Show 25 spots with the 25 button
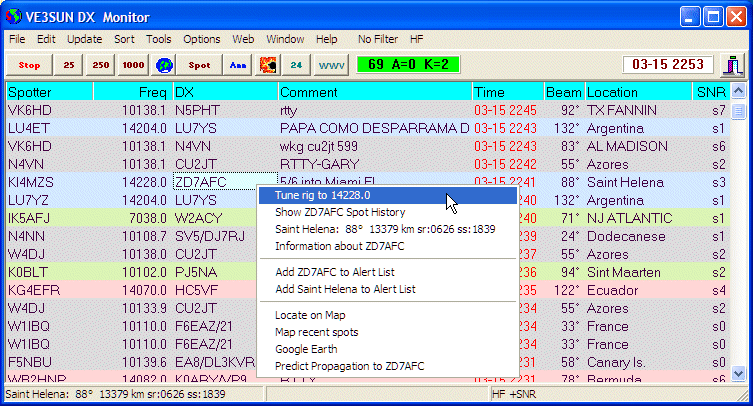The image size is (753, 406). tap(69, 65)
